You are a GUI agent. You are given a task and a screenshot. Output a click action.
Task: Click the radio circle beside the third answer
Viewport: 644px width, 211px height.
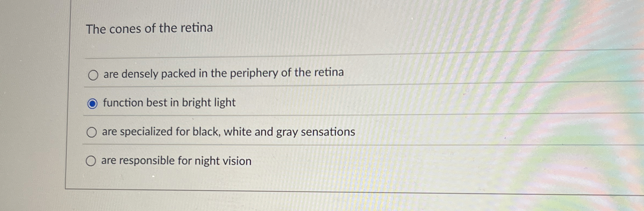point(92,132)
